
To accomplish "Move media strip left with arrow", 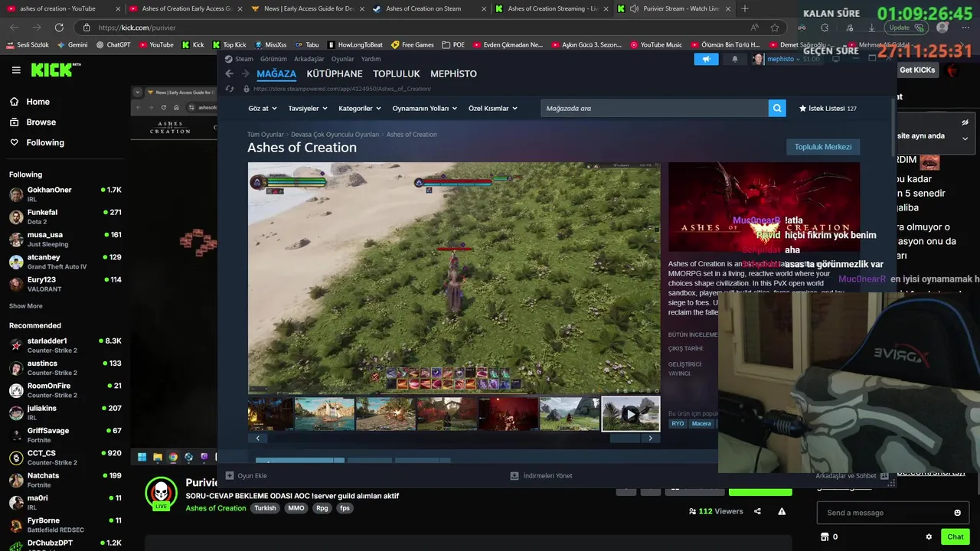I will (x=258, y=439).
